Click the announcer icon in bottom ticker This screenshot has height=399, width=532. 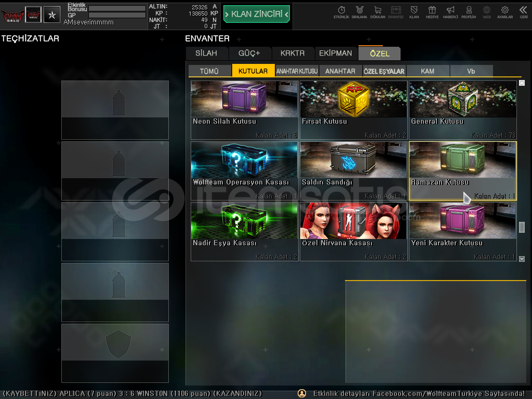tap(302, 394)
